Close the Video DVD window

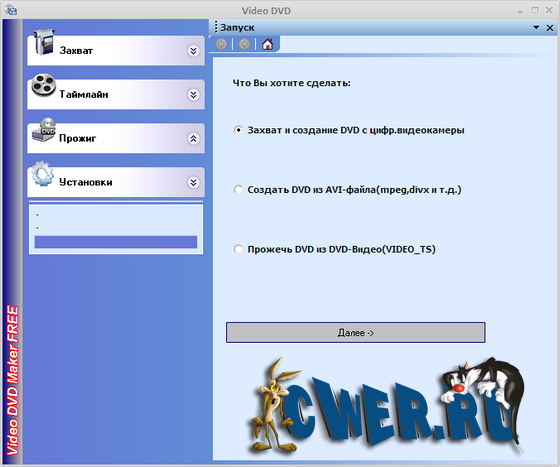click(549, 10)
